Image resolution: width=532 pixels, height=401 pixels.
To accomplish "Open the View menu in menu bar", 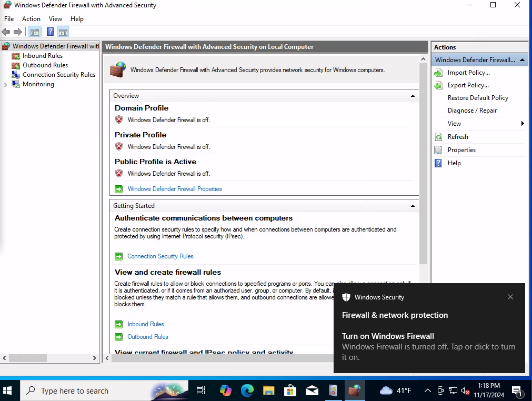I will [55, 19].
